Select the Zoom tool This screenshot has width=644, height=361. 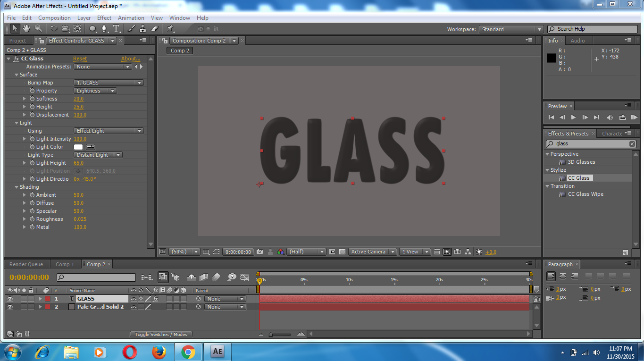tap(39, 28)
